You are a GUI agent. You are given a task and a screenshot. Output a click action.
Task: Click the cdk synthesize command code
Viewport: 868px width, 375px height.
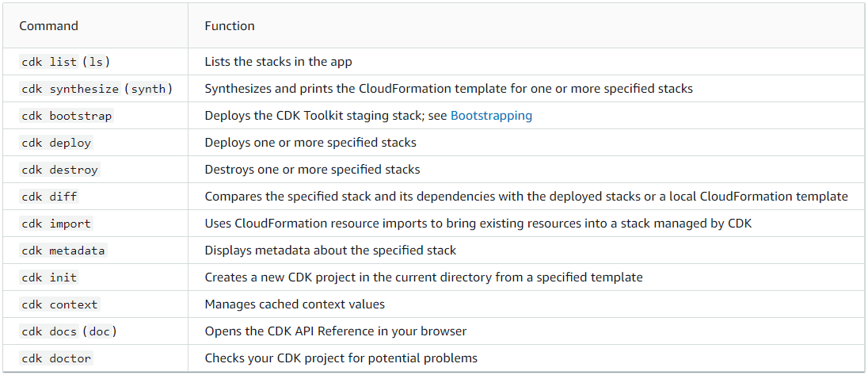tap(70, 89)
